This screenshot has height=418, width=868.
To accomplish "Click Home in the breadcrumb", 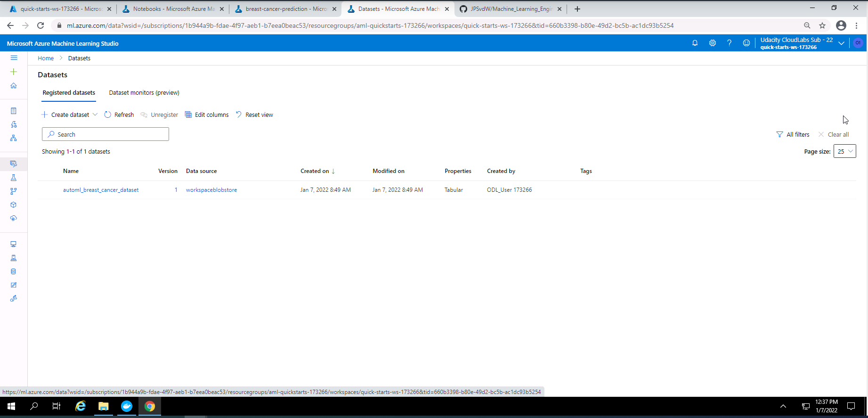I will coord(46,58).
